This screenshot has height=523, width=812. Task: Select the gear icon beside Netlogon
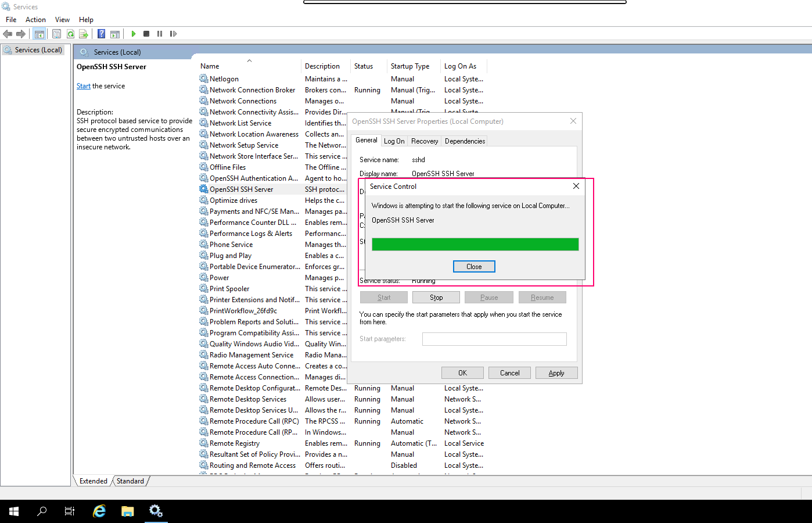click(x=204, y=78)
